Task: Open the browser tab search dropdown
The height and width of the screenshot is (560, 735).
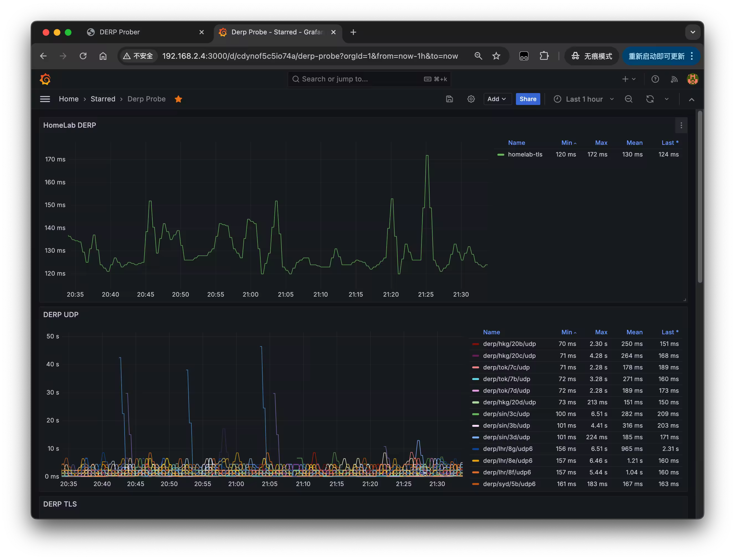Action: (692, 32)
